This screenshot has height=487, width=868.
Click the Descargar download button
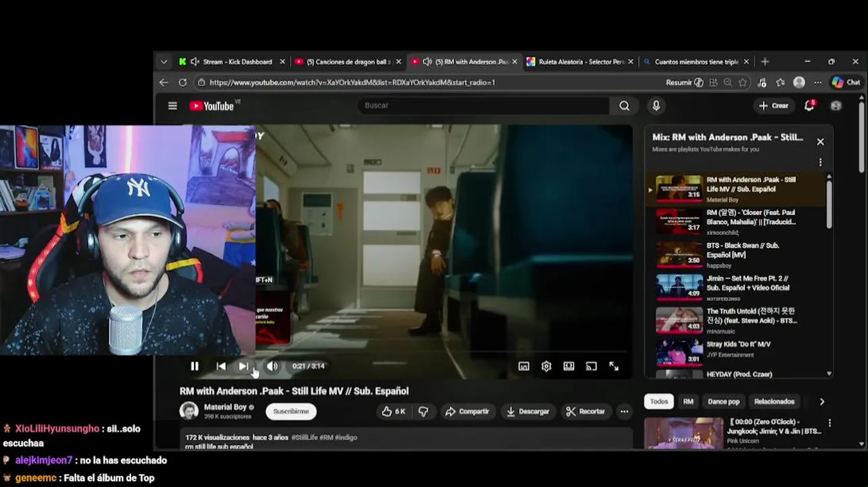[528, 411]
